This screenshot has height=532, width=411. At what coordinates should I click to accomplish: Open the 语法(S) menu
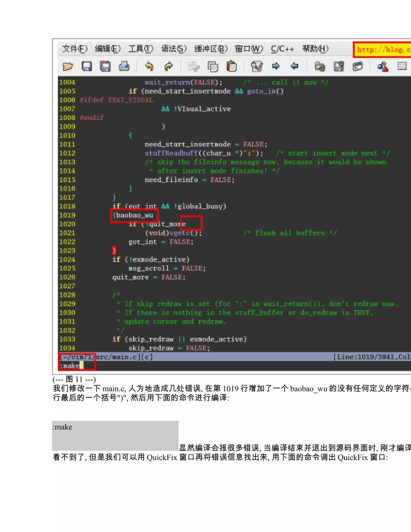tap(174, 49)
